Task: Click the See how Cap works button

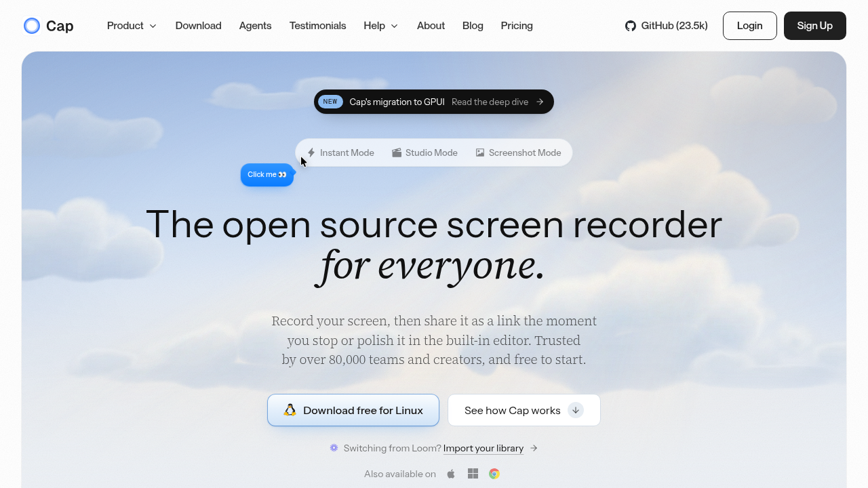Action: 524,410
